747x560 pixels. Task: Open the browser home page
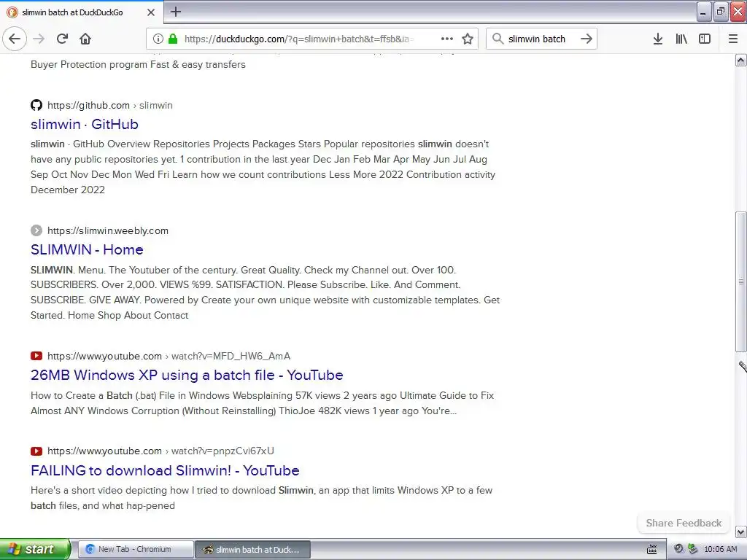pyautogui.click(x=85, y=39)
